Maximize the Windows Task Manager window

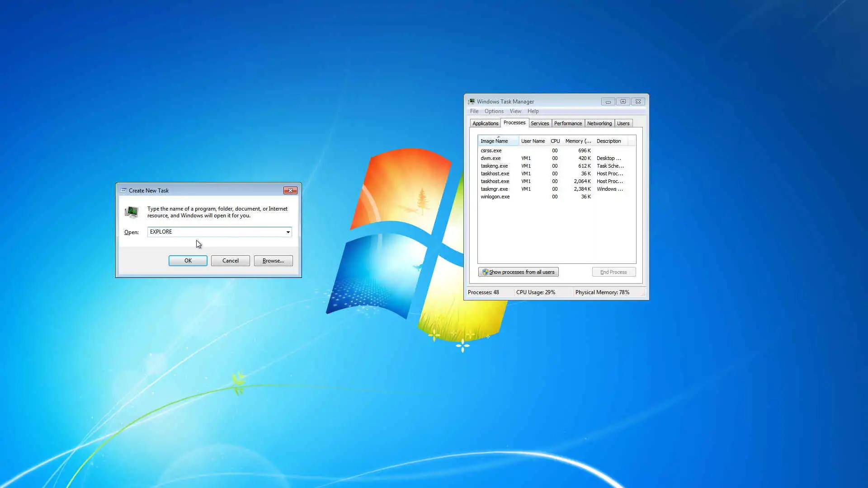pos(623,102)
